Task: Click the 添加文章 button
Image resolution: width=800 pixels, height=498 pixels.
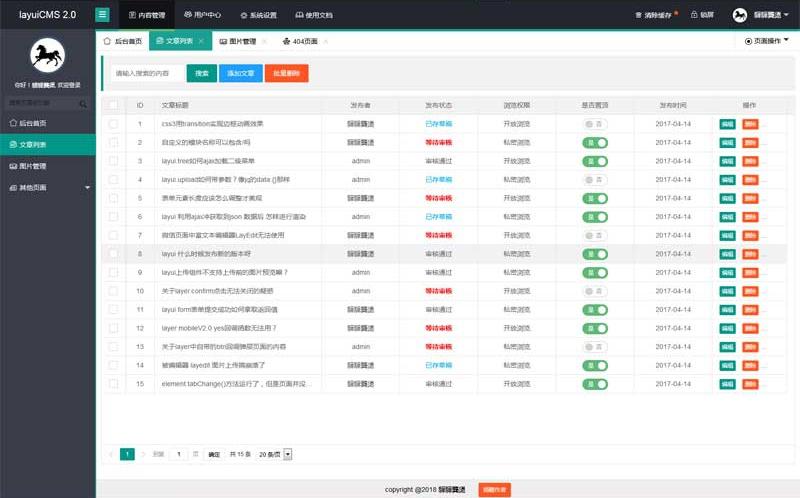Action: pos(240,73)
